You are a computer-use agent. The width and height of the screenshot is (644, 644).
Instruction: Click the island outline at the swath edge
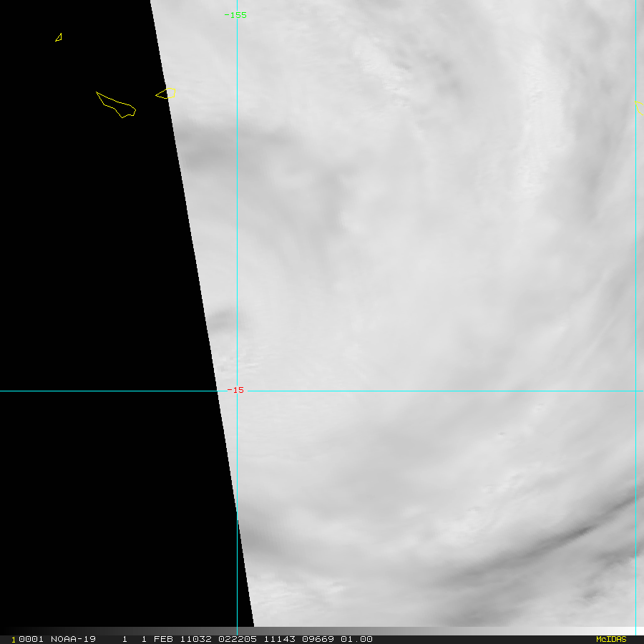click(166, 93)
